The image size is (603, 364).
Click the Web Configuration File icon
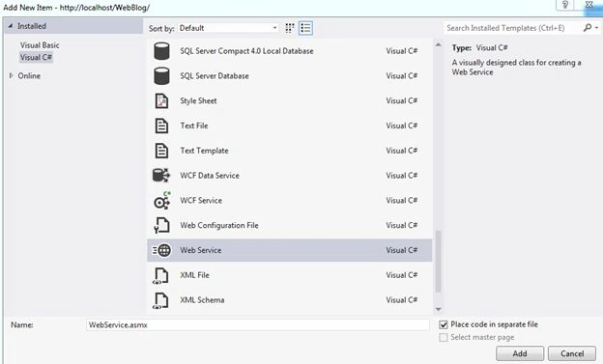pos(161,225)
